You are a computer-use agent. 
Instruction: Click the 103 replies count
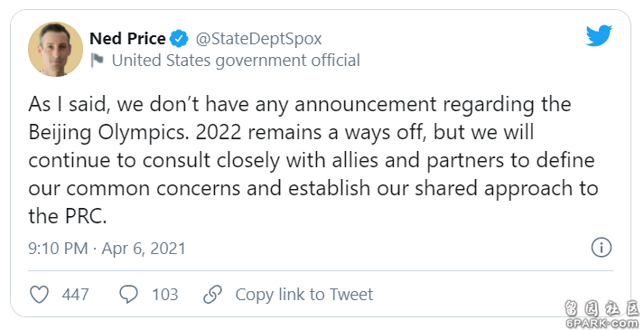pyautogui.click(x=165, y=295)
